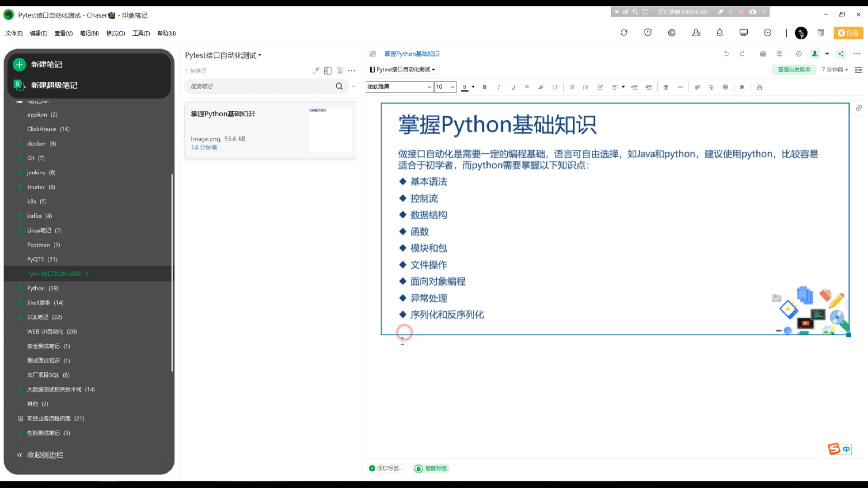Screen dimensions: 868x488
Task: Toggle the highlighter tool
Action: [541, 87]
